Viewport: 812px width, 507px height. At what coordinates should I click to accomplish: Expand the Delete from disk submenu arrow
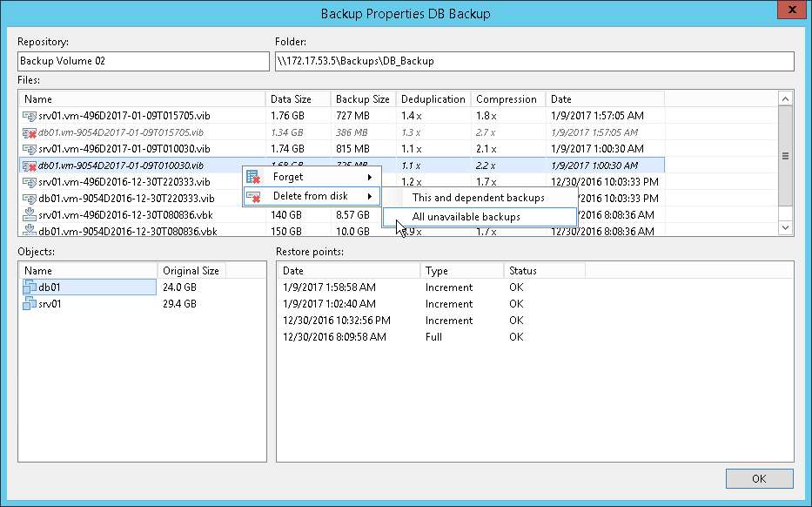(370, 197)
